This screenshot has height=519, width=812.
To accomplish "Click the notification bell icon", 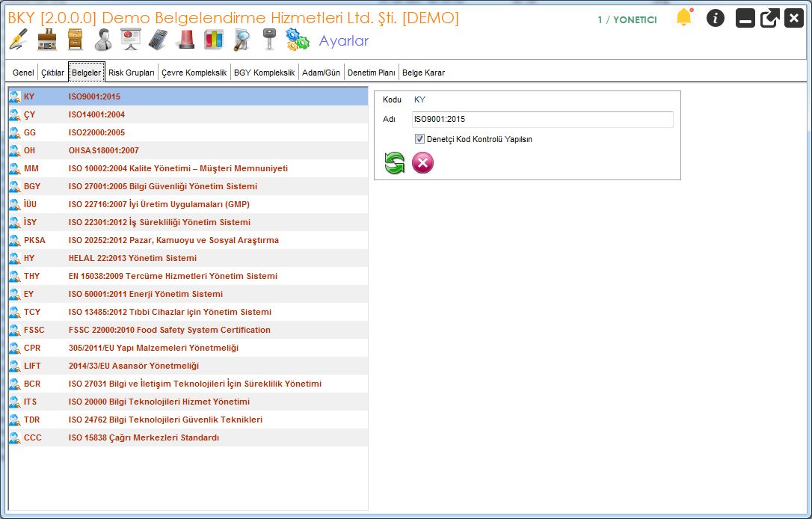I will (x=684, y=18).
